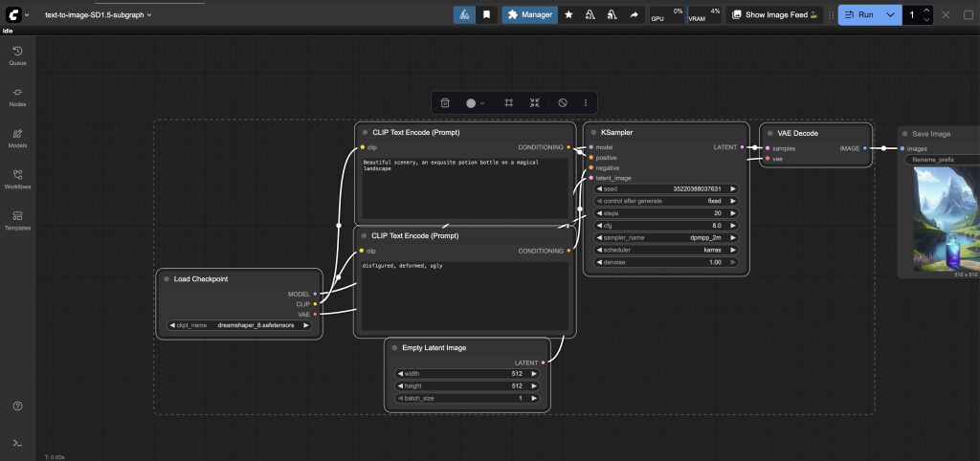Open more options in selection toolbar
Viewport: 980px width, 461px height.
click(x=586, y=103)
